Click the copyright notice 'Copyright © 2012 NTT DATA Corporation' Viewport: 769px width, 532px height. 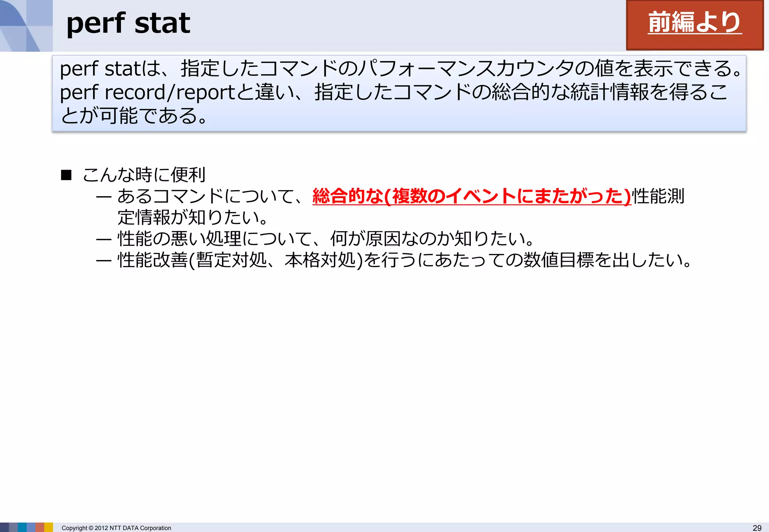[x=116, y=528]
